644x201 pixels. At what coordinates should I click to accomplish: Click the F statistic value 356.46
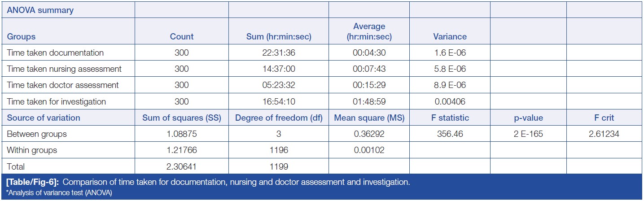[x=450, y=134]
